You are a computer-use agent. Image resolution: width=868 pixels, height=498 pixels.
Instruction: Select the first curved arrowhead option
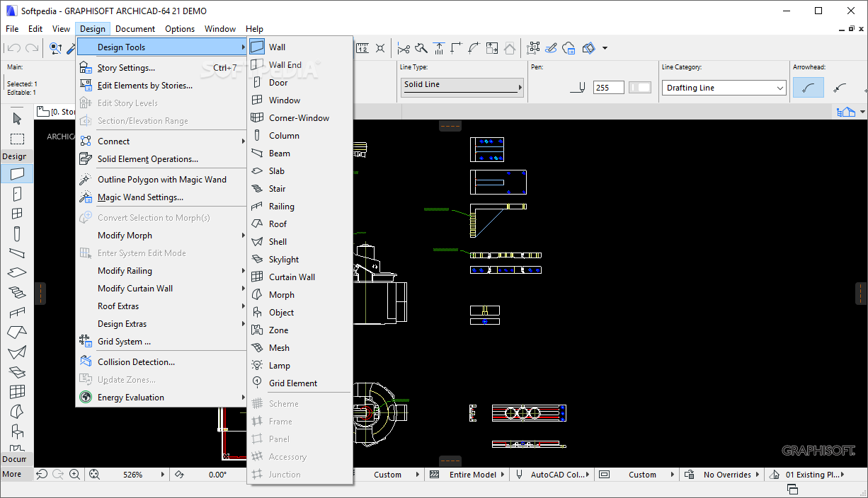[809, 88]
